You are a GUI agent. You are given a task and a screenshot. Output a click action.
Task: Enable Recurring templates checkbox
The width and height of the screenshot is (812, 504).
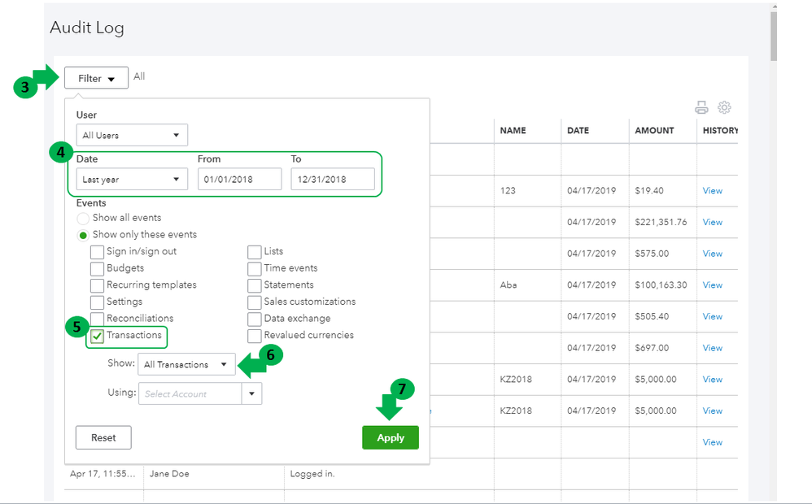click(97, 285)
